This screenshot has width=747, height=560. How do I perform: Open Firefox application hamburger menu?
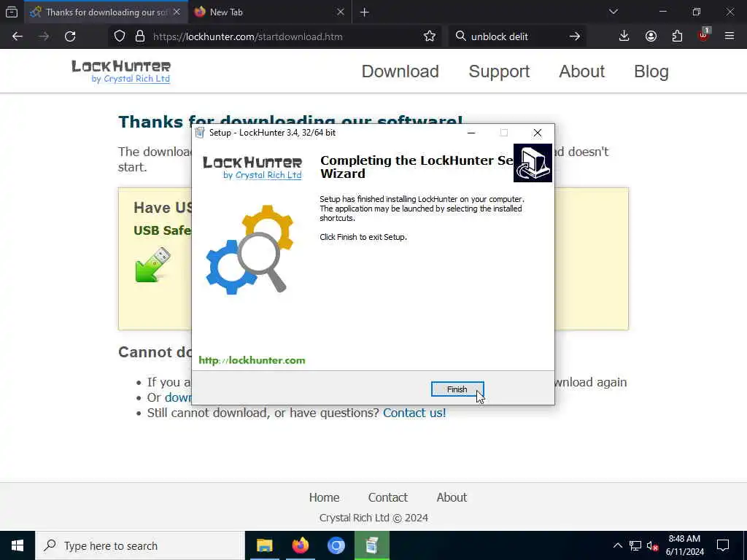coord(729,36)
